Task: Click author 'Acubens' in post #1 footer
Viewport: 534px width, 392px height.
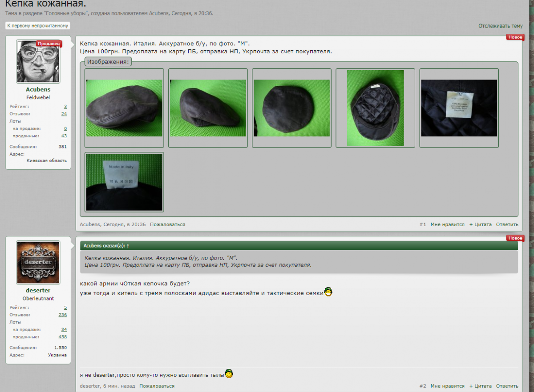Action: click(x=90, y=224)
